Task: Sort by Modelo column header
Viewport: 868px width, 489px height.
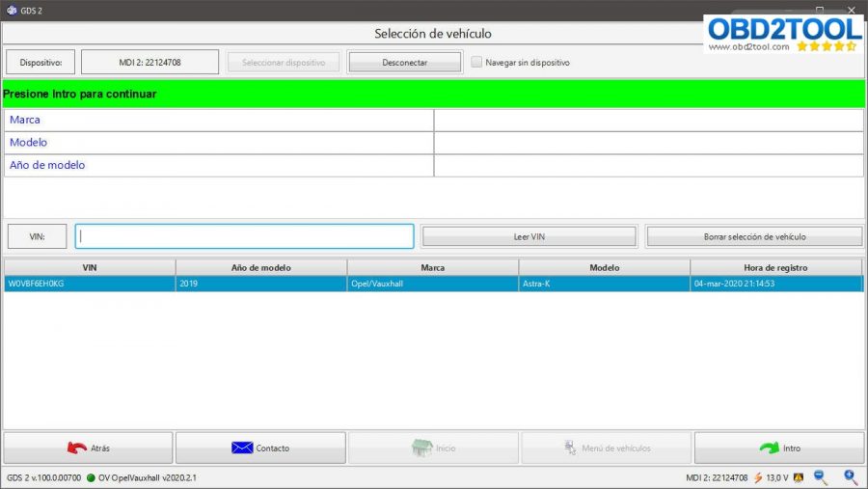Action: (x=605, y=267)
